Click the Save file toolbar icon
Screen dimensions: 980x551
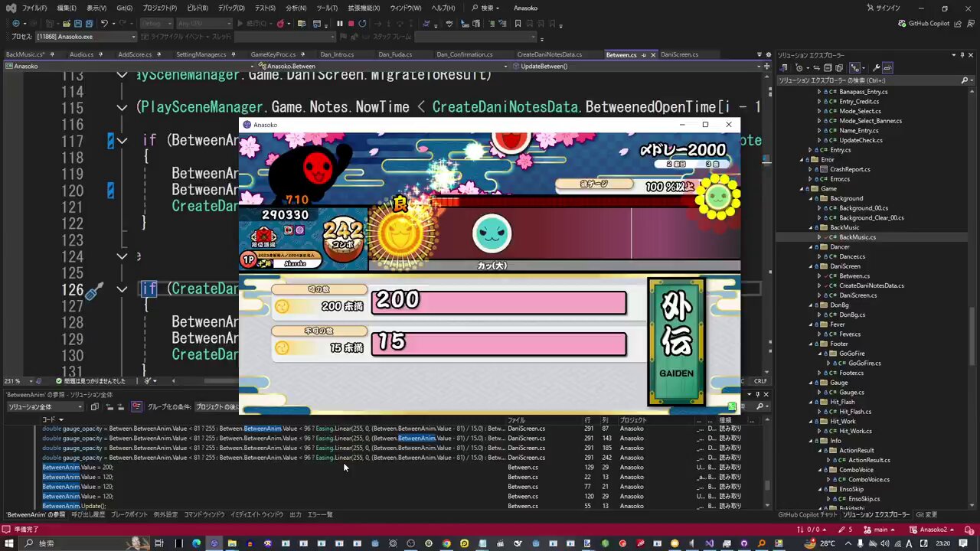pos(79,24)
